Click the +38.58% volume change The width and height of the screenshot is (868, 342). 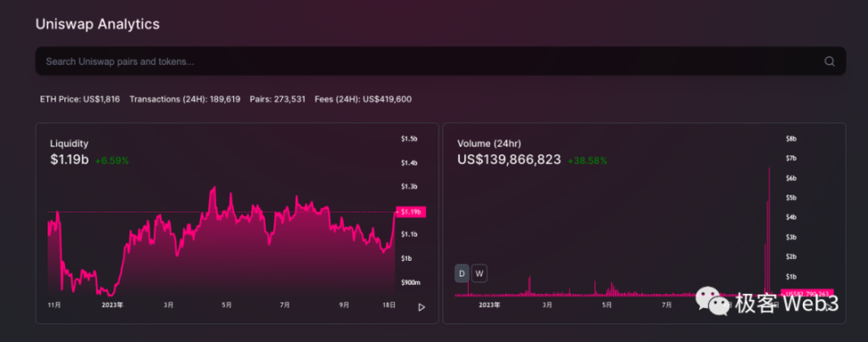tap(588, 161)
